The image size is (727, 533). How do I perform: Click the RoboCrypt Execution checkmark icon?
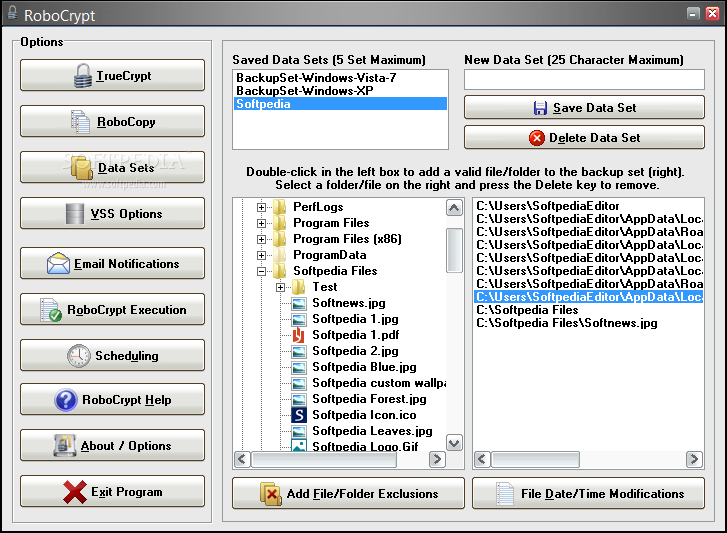click(51, 310)
